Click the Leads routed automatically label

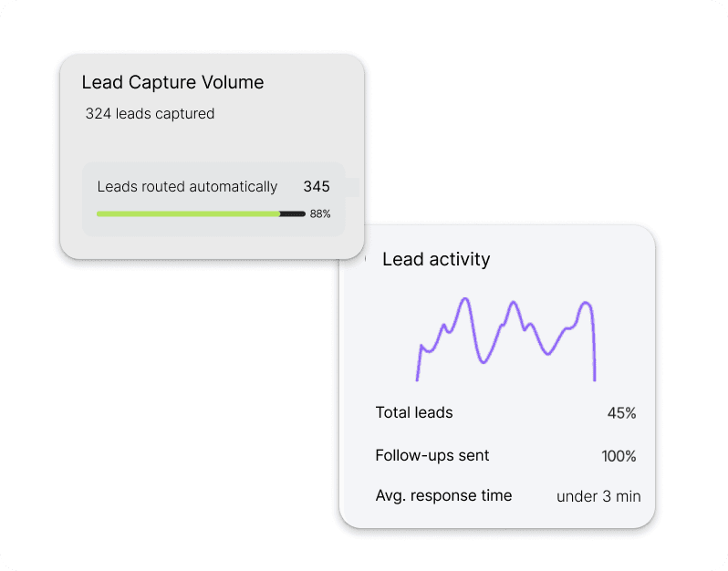click(x=187, y=186)
